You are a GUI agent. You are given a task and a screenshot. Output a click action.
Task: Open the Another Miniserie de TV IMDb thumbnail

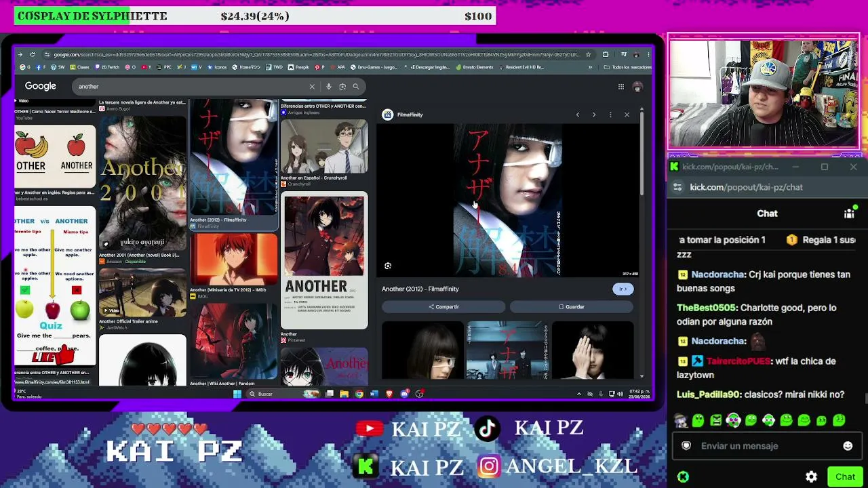(234, 260)
